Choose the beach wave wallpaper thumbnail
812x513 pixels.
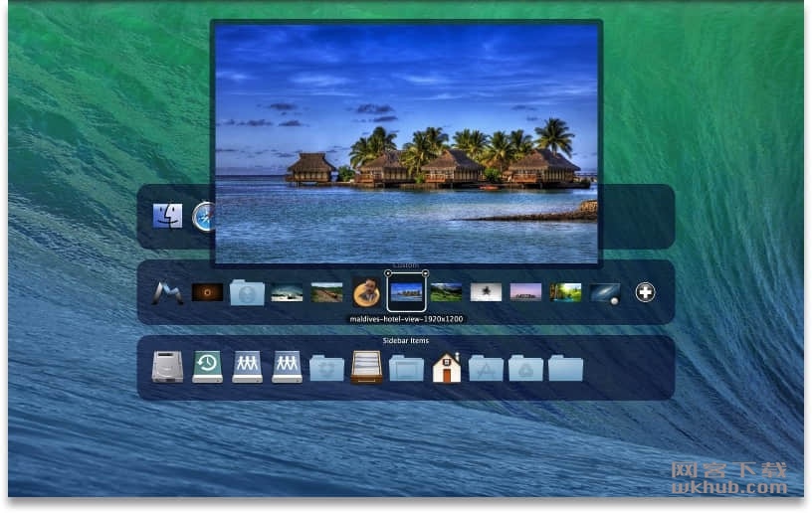click(287, 292)
